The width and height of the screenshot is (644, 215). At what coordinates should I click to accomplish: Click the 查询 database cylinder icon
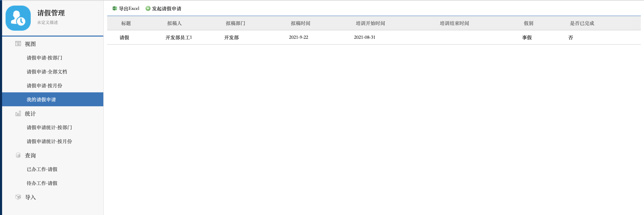click(18, 155)
